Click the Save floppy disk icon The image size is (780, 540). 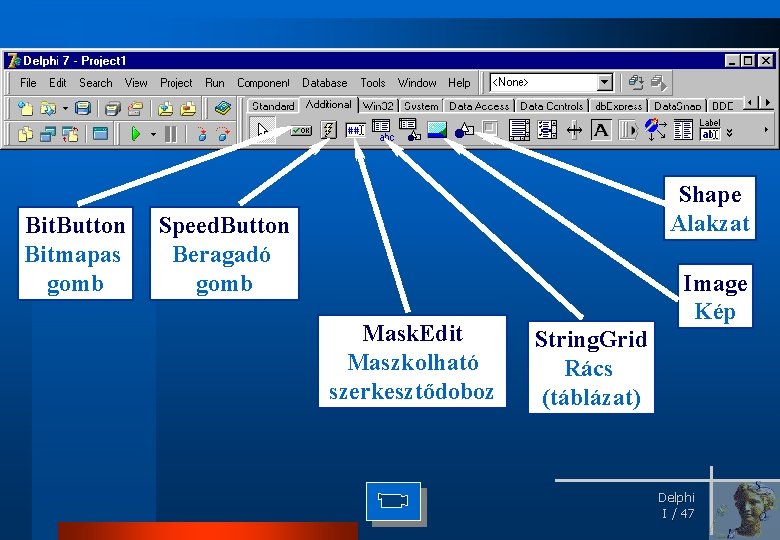pos(83,108)
